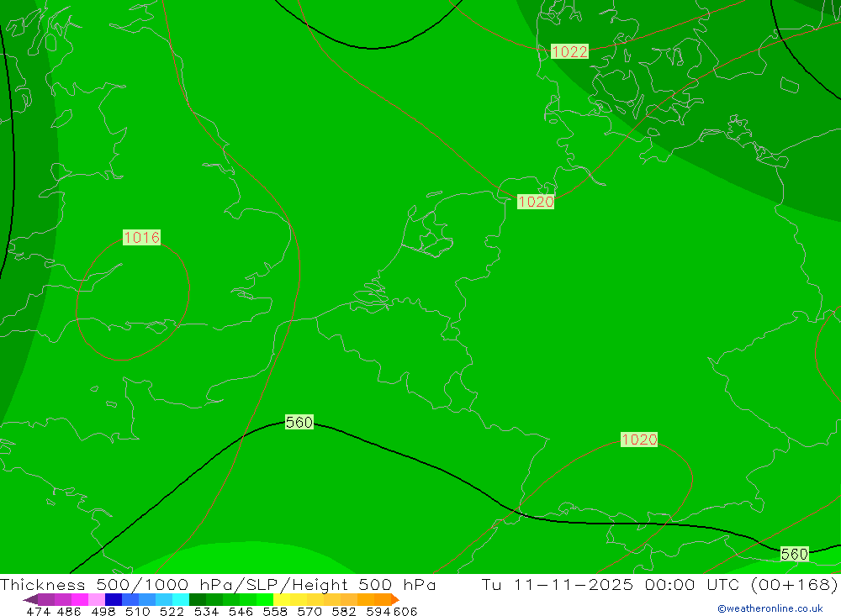
Task: Click the 1020 label over southern Germany
Action: [x=639, y=440]
